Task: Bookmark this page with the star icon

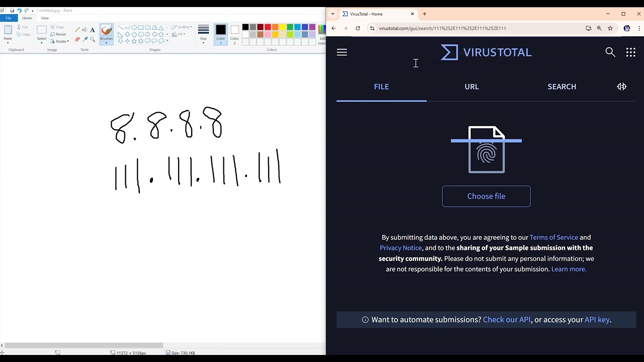Action: (610, 28)
